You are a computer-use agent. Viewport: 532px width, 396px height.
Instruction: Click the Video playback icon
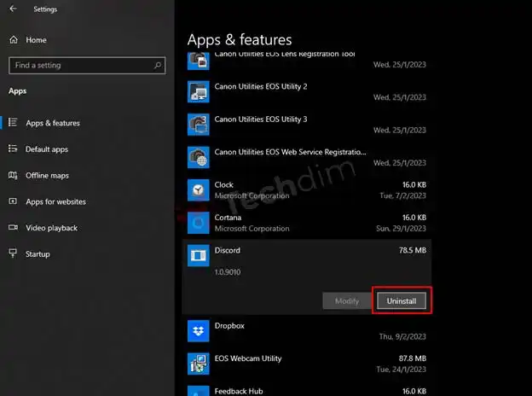tap(13, 227)
